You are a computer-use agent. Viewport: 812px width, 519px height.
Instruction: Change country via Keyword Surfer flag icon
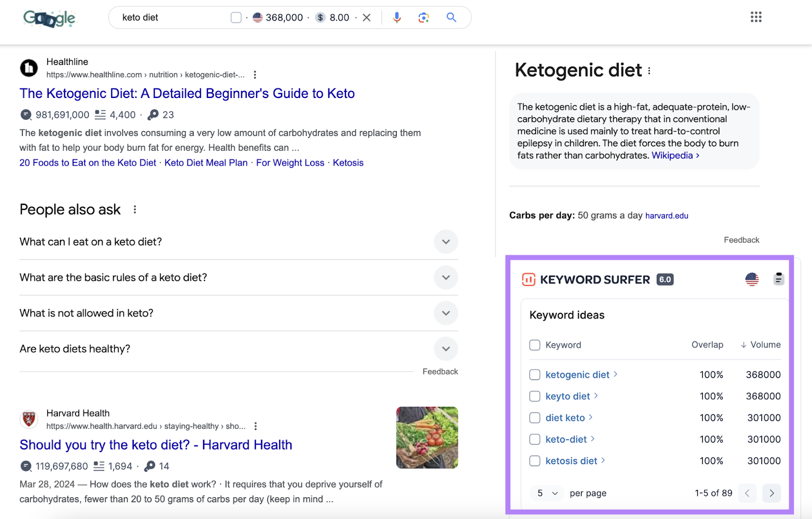click(752, 279)
